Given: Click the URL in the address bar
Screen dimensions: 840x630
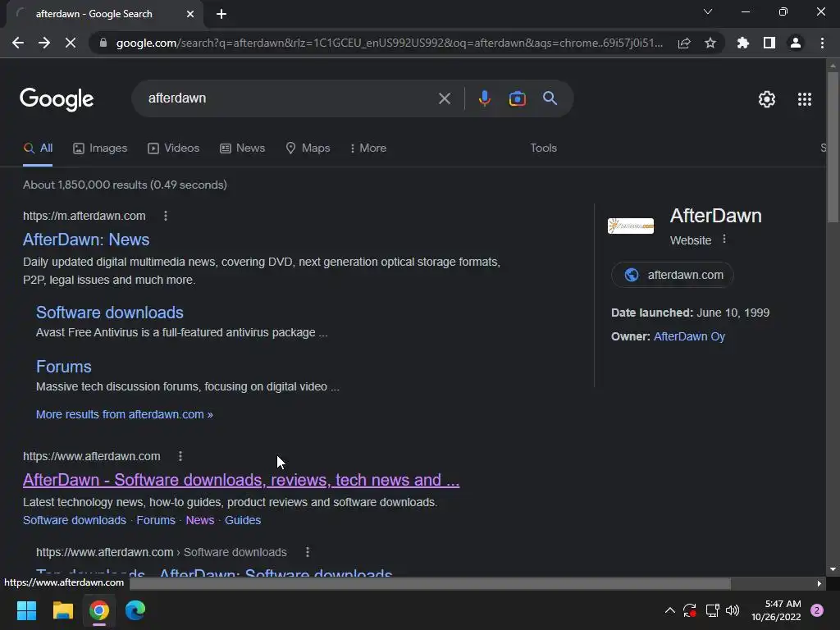Looking at the screenshot, I should coord(389,43).
